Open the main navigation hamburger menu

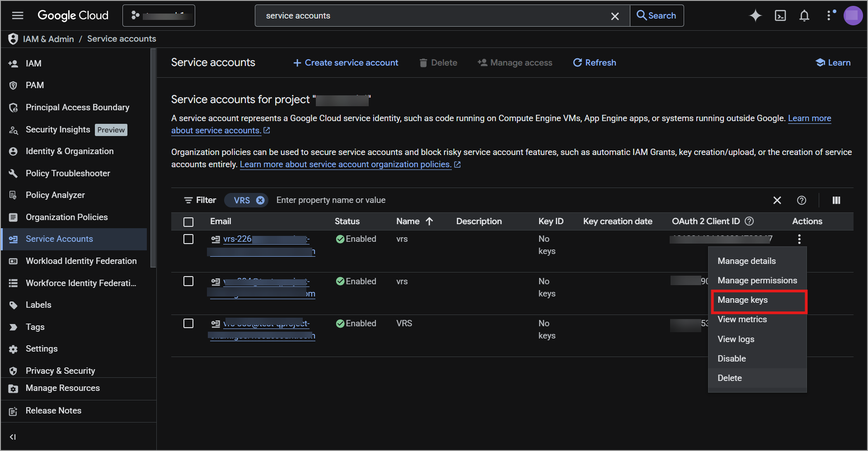coord(18,16)
